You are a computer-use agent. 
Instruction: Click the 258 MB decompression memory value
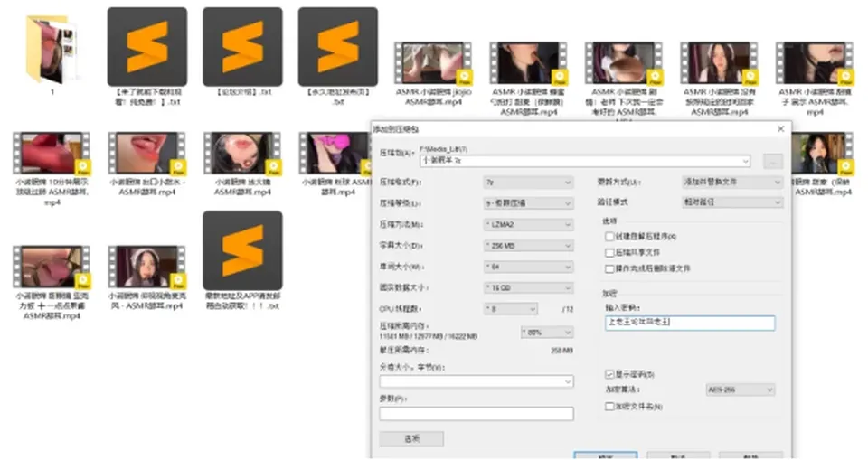(x=561, y=351)
